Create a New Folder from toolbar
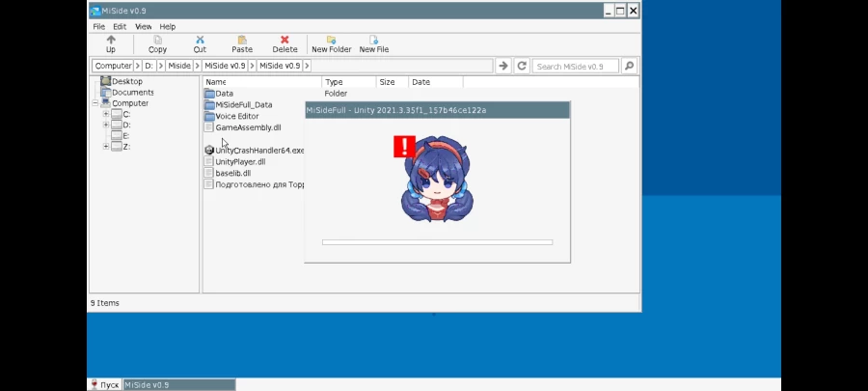The width and height of the screenshot is (868, 391). click(x=331, y=41)
